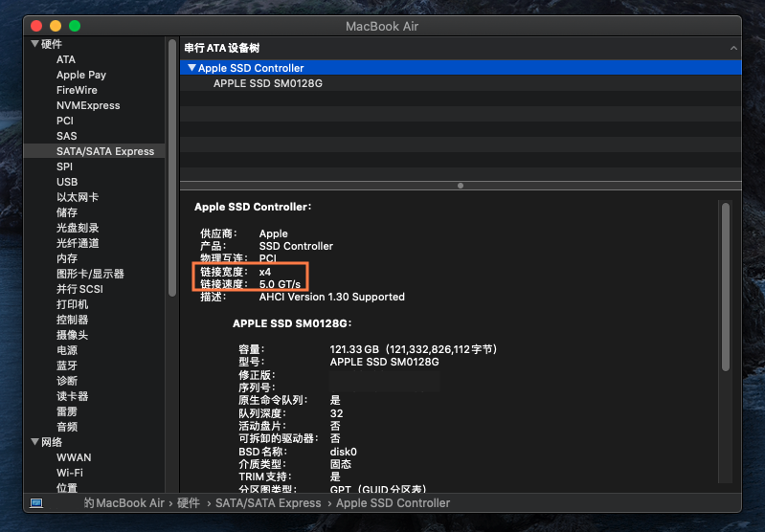Select Apple Pay in the hardware list
The image size is (765, 532).
tap(81, 75)
